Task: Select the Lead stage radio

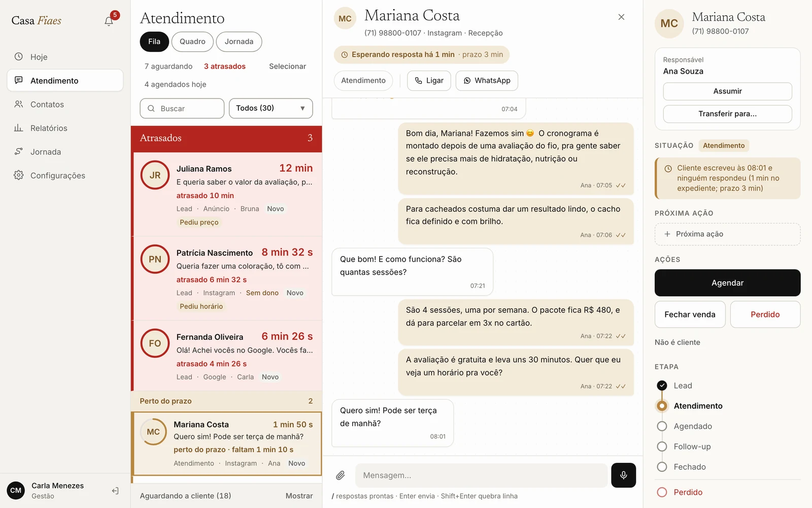Action: point(662,386)
